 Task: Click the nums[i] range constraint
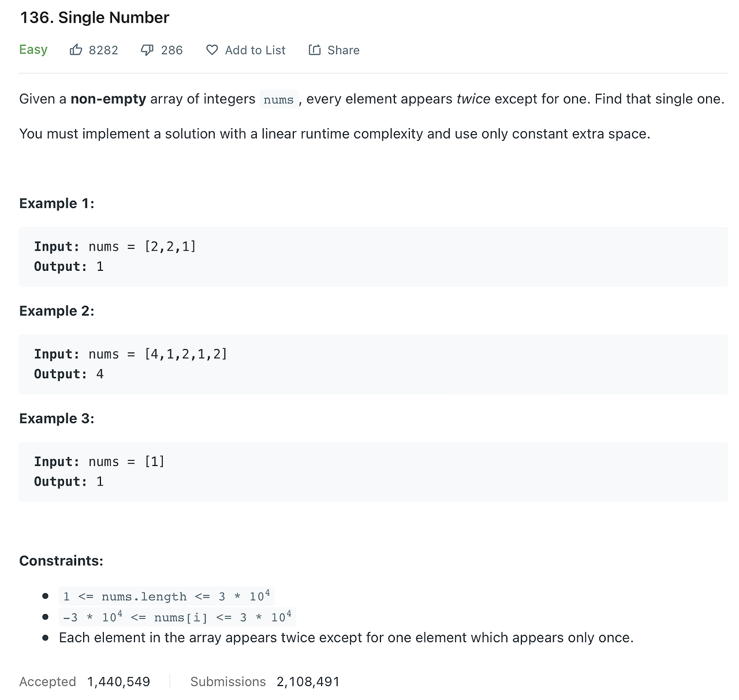(177, 617)
